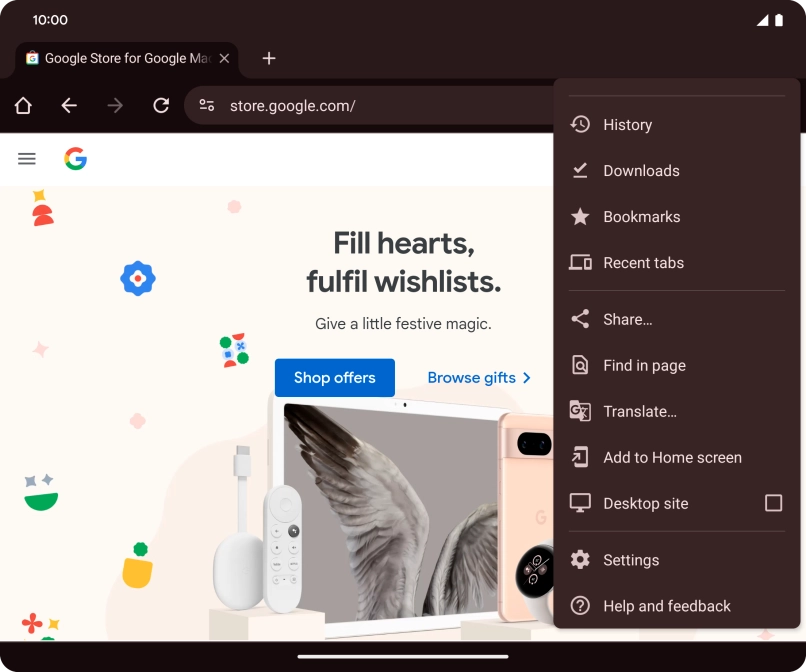Go back with the back arrow
The width and height of the screenshot is (806, 672).
(x=69, y=105)
